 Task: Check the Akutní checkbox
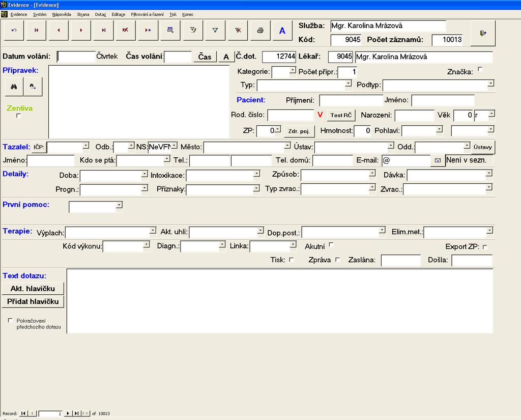(x=331, y=245)
